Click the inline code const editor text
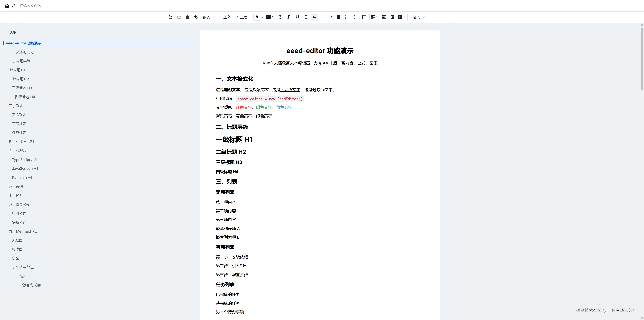This screenshot has width=644, height=320. pyautogui.click(x=270, y=99)
